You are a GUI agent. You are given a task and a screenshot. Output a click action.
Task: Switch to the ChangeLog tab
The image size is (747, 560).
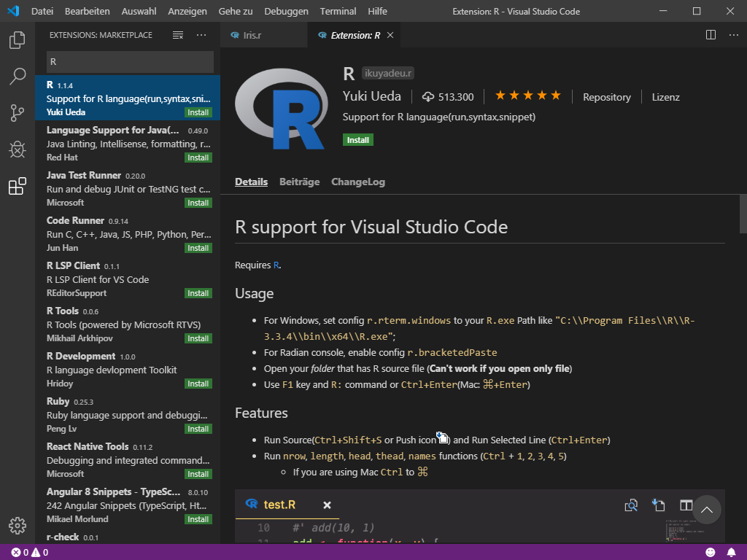(x=357, y=182)
